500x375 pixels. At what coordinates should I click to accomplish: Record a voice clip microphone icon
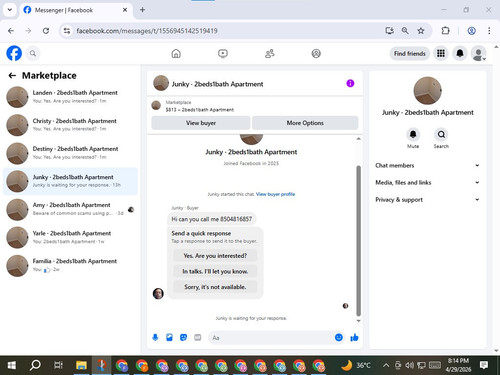click(155, 338)
